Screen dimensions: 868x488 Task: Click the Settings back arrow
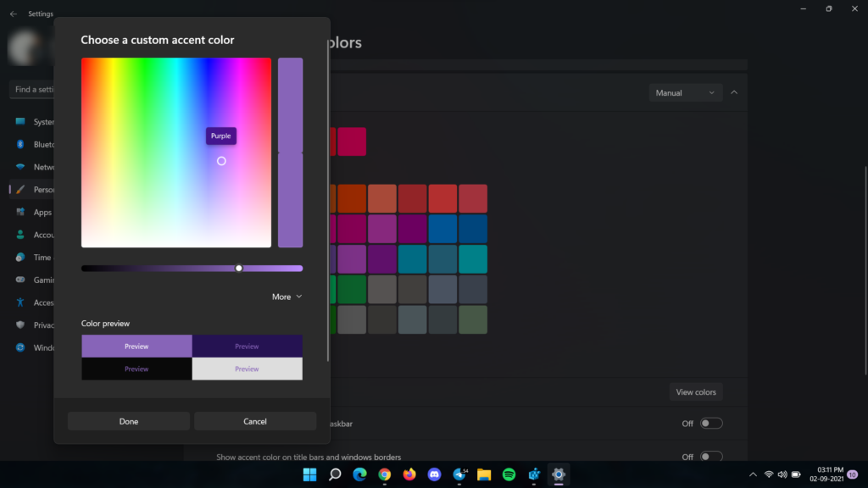coord(14,14)
